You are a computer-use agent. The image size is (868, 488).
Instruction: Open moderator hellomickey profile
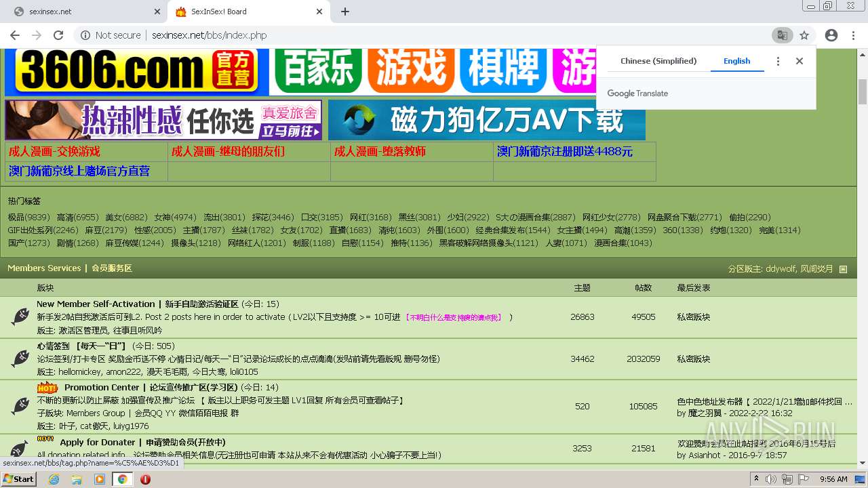pos(79,372)
